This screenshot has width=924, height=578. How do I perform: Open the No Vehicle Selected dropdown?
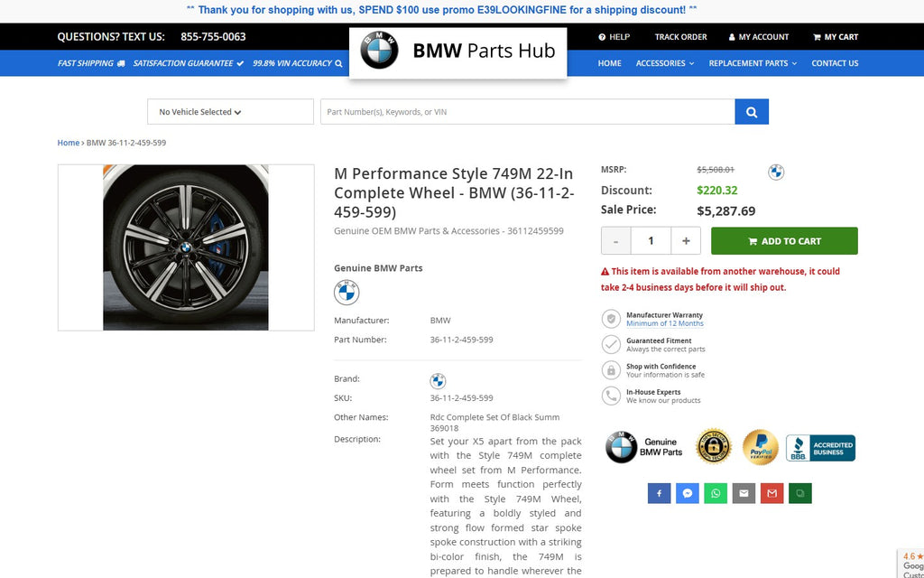(230, 112)
